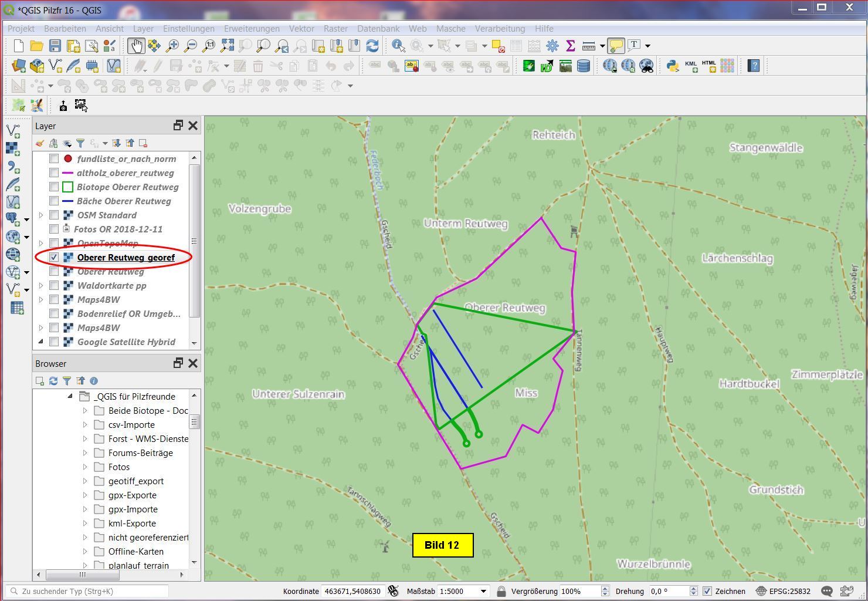The image size is (868, 601).
Task: Activate the Identify Features tool
Action: [398, 46]
